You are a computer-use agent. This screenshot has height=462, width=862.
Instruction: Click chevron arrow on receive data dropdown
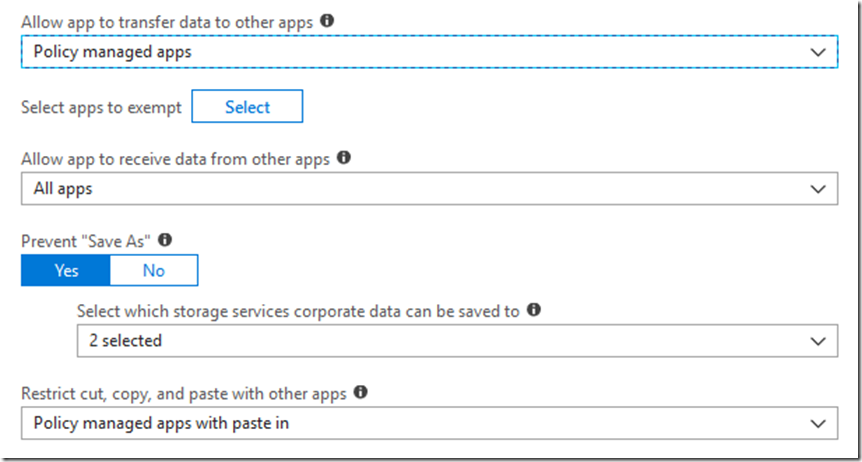pos(818,189)
